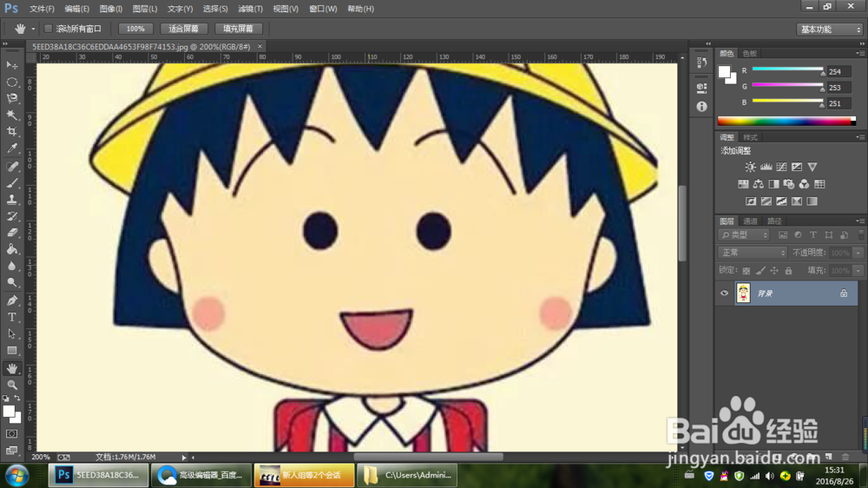
Task: Toggle Quick Mask mode
Action: click(11, 433)
